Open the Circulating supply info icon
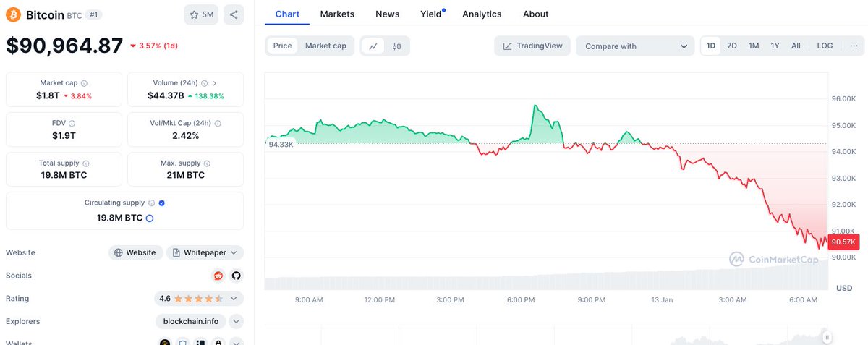Screen dimensions: 868x345 (x=151, y=203)
